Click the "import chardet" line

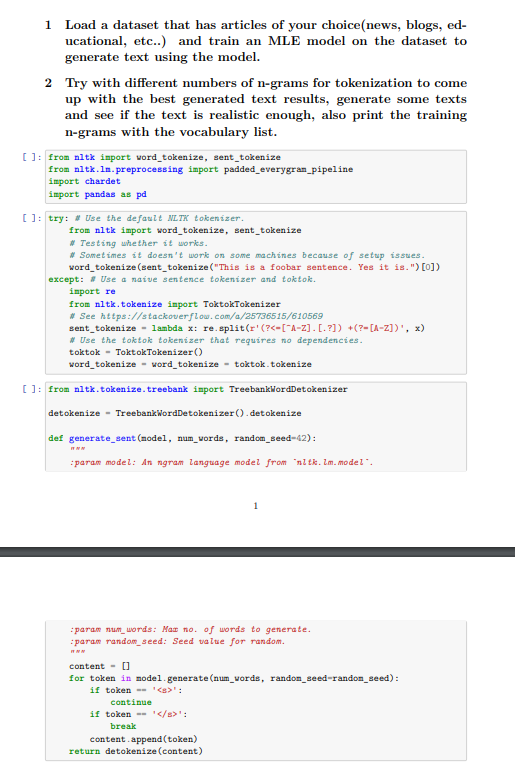click(x=84, y=181)
